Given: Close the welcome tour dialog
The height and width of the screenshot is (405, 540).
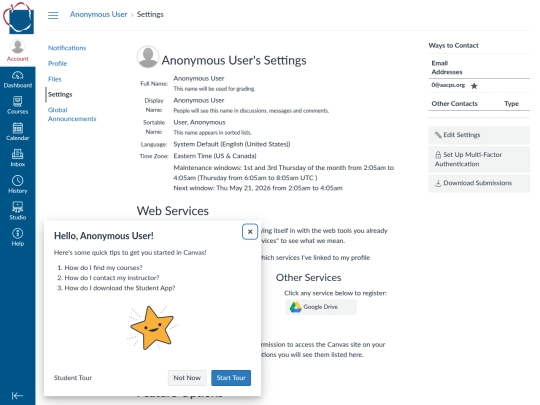Looking at the screenshot, I should 250,232.
